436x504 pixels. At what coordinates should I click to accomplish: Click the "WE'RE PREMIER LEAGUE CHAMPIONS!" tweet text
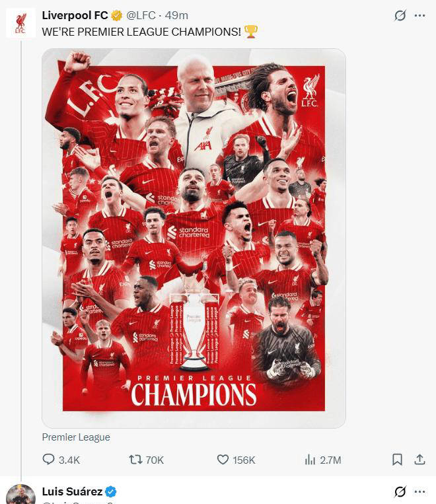141,31
